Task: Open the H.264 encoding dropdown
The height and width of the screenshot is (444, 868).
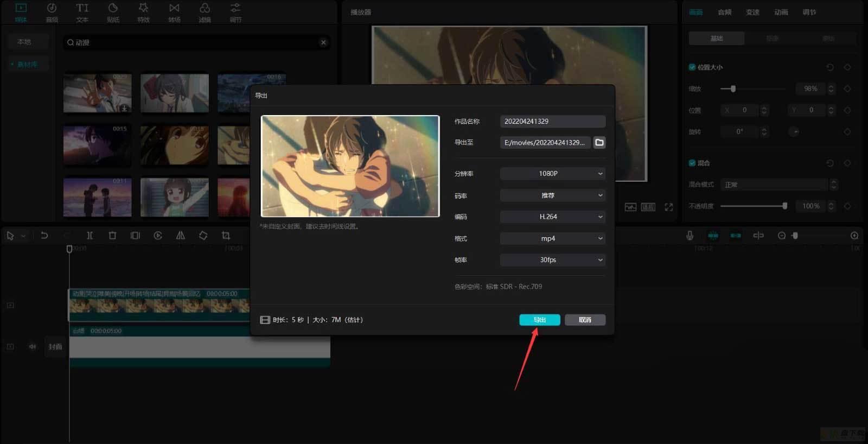Action: pos(552,217)
